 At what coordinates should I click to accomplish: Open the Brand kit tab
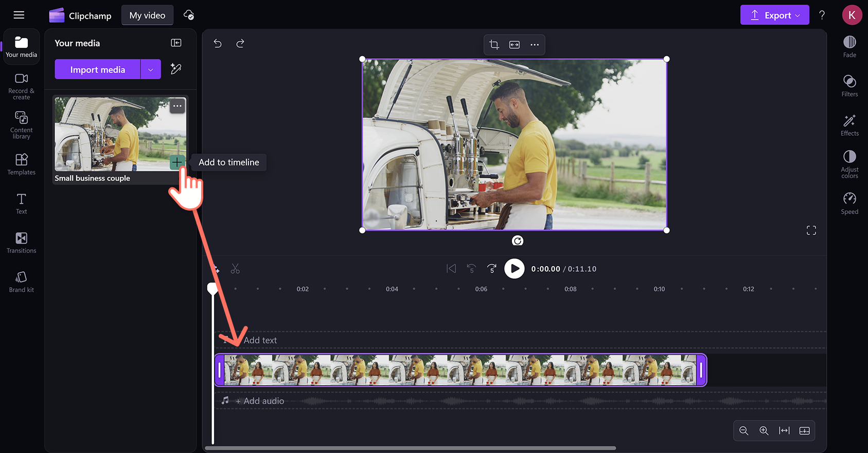tap(22, 282)
